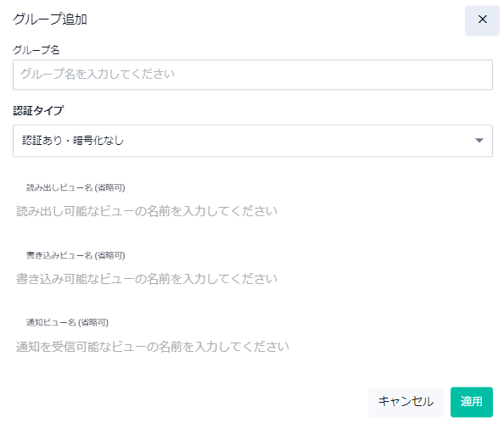Focus the 読み出しビュー名 input field
504x429 pixels.
click(253, 211)
